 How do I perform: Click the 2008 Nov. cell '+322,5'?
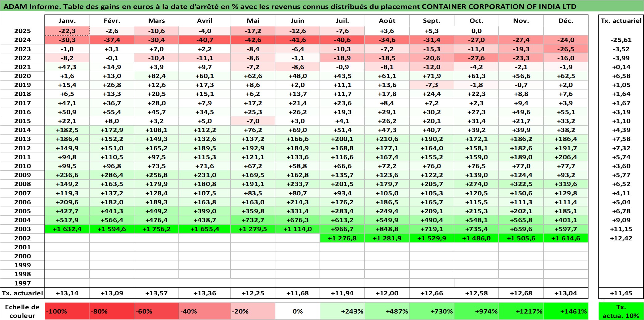[x=521, y=184]
